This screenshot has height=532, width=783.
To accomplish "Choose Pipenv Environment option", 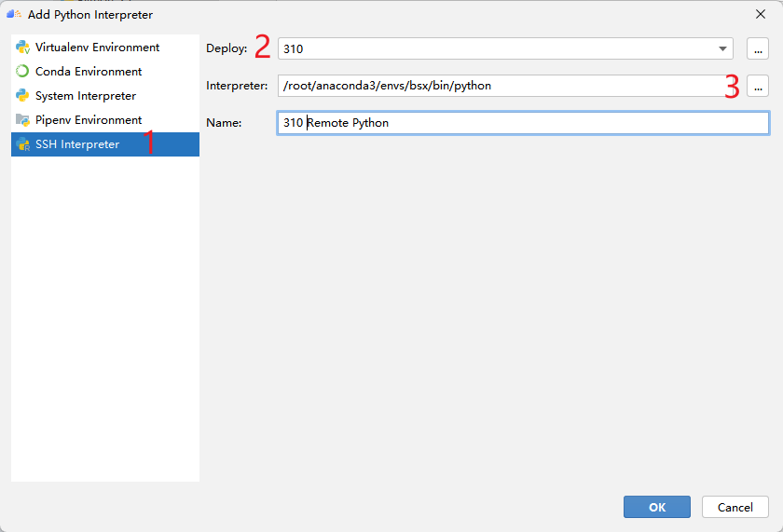I will (104, 120).
